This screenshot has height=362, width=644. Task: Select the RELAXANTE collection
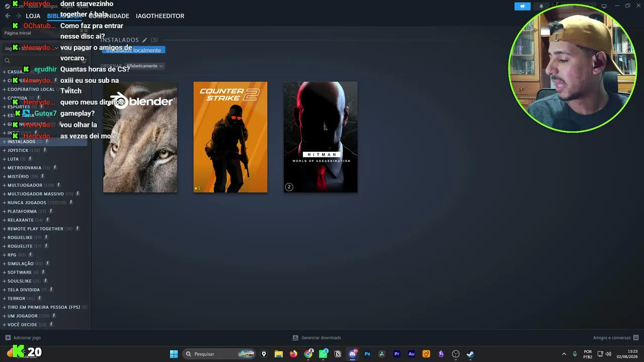[21, 220]
